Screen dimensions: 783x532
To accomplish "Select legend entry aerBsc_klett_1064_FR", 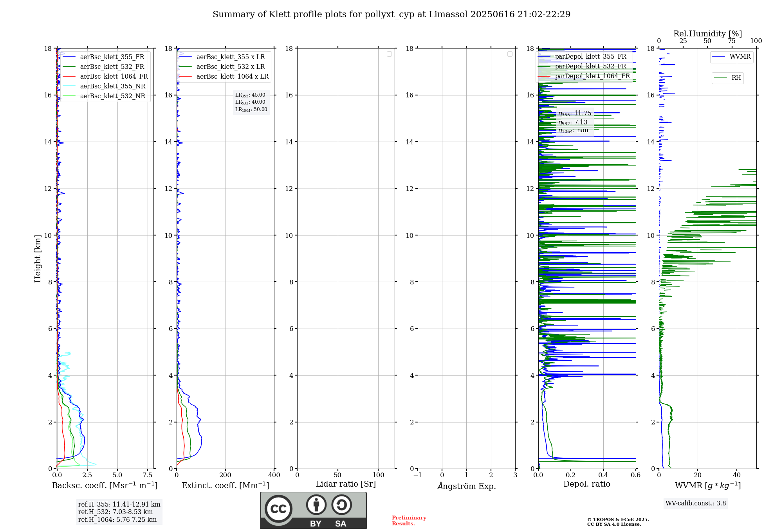I will (x=106, y=77).
